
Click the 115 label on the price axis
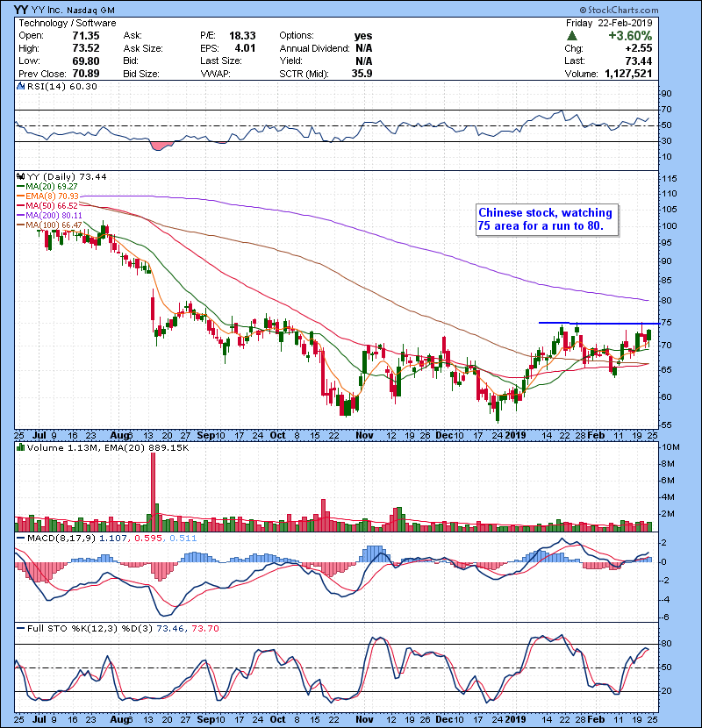click(x=670, y=179)
